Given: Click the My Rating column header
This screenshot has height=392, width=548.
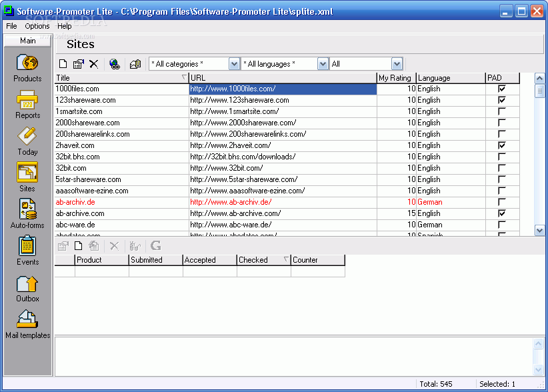Looking at the screenshot, I should click(396, 78).
